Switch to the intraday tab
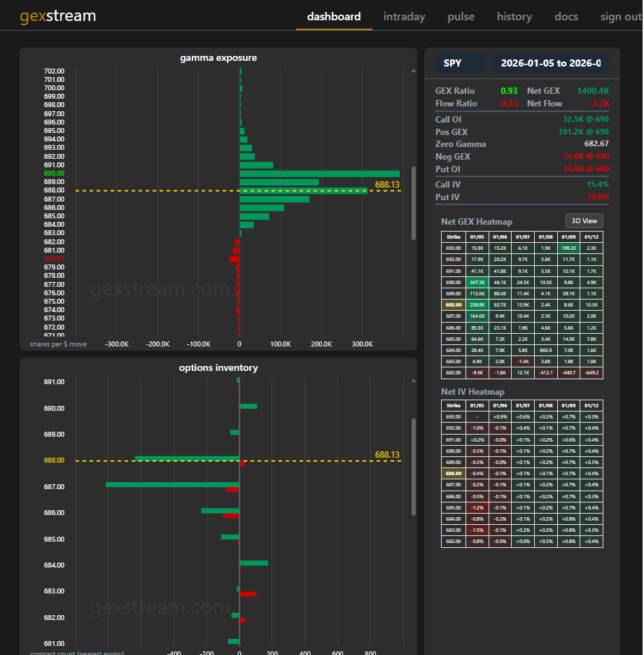Screen dimensions: 644x655 click(404, 16)
